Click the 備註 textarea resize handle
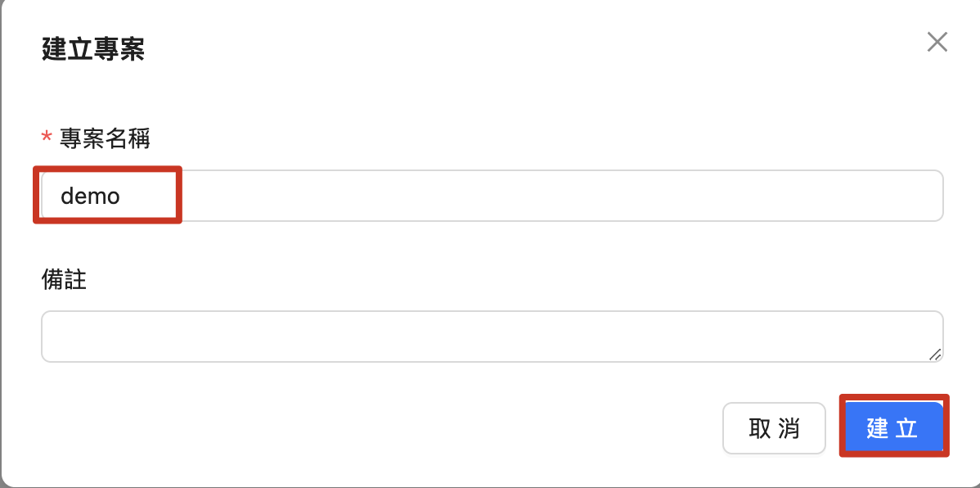Viewport: 980px width, 488px height. pos(935,354)
